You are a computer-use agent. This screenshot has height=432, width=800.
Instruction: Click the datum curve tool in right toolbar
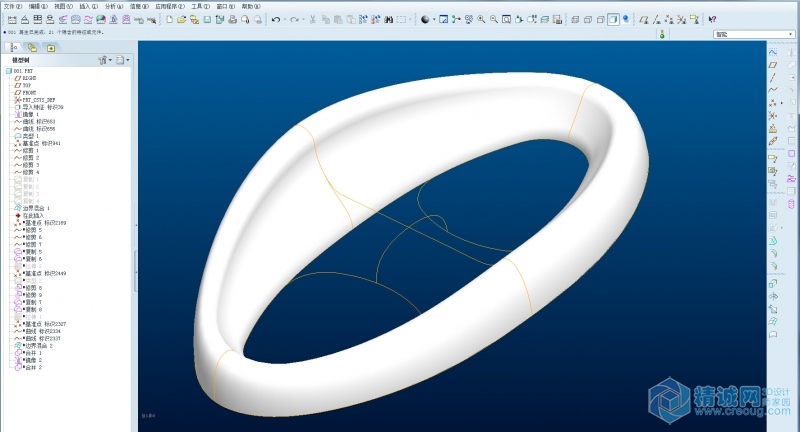[773, 90]
